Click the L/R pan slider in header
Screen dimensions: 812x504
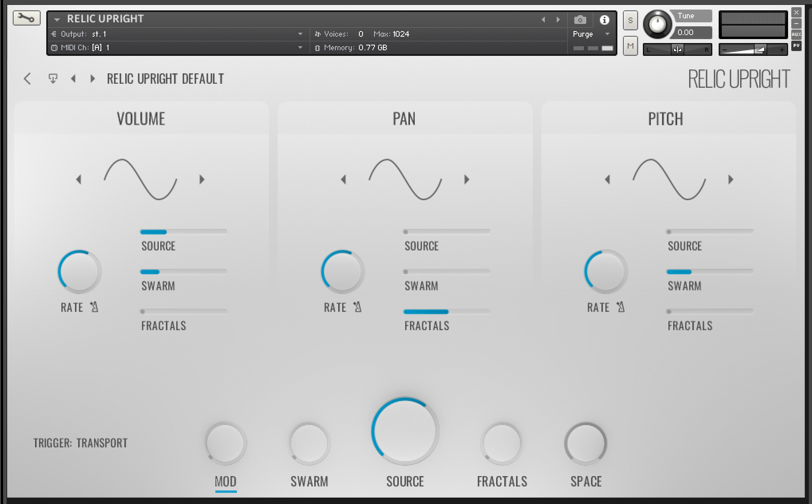677,49
